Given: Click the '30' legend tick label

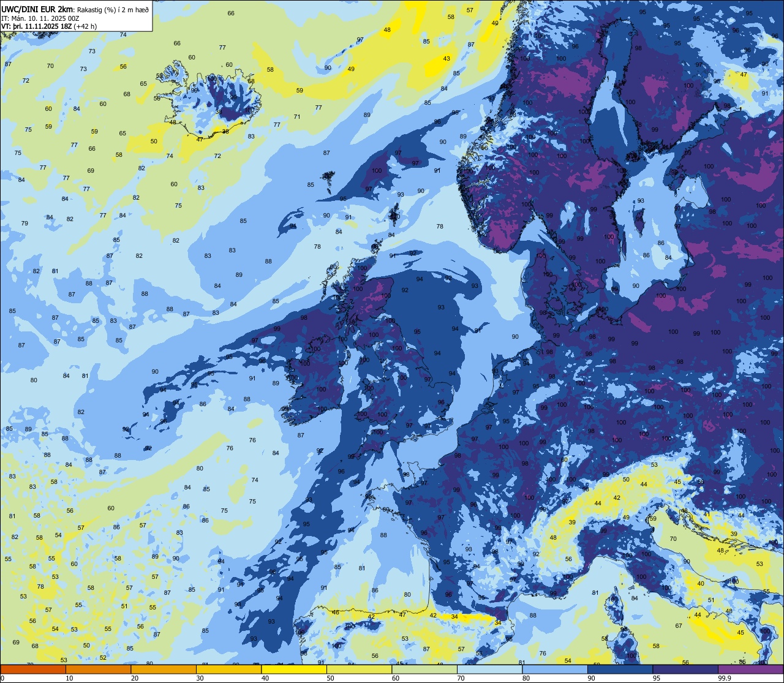Looking at the screenshot, I should tap(200, 678).
